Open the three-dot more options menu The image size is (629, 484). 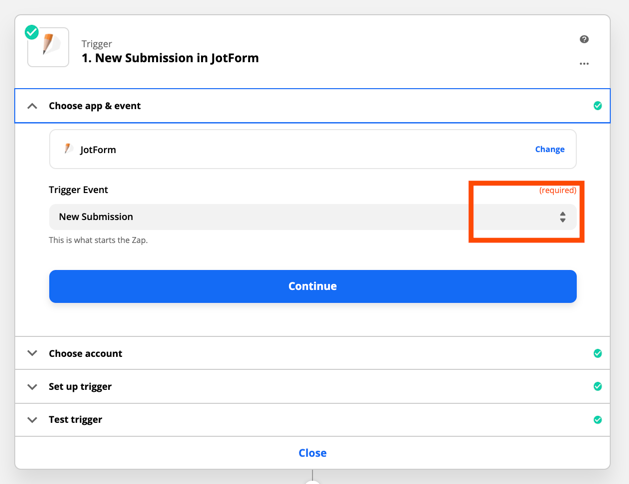(584, 63)
